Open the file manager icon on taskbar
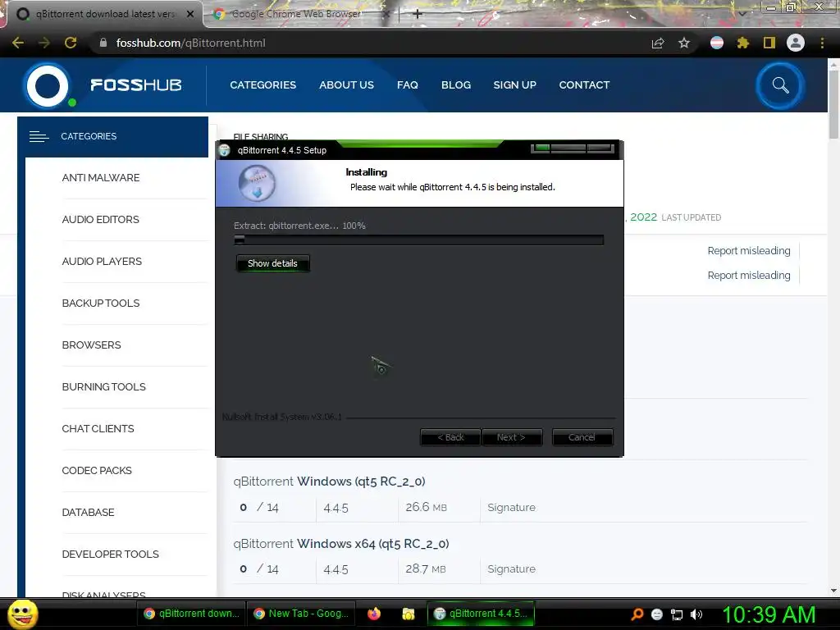The image size is (840, 630). (x=409, y=614)
